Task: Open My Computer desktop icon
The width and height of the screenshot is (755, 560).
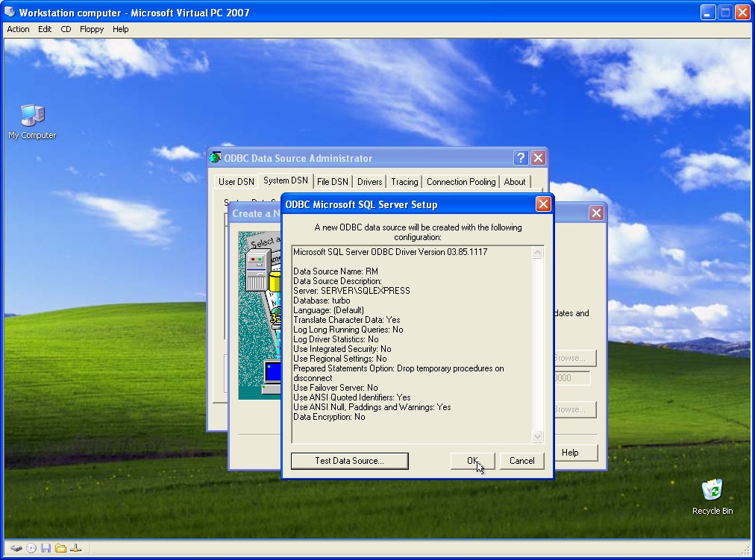Action: coord(32,122)
